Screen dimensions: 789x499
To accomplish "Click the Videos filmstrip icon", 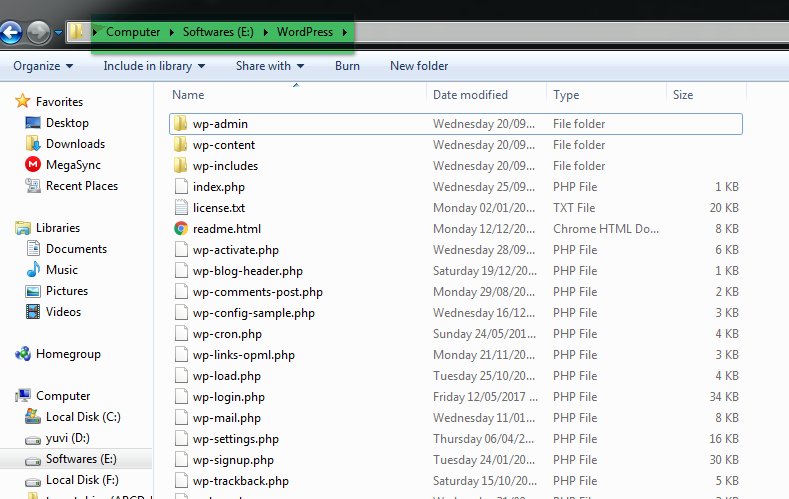I will coord(33,312).
